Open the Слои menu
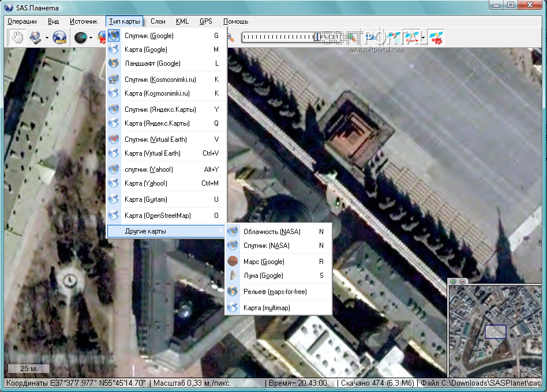The image size is (547, 392). coord(158,21)
